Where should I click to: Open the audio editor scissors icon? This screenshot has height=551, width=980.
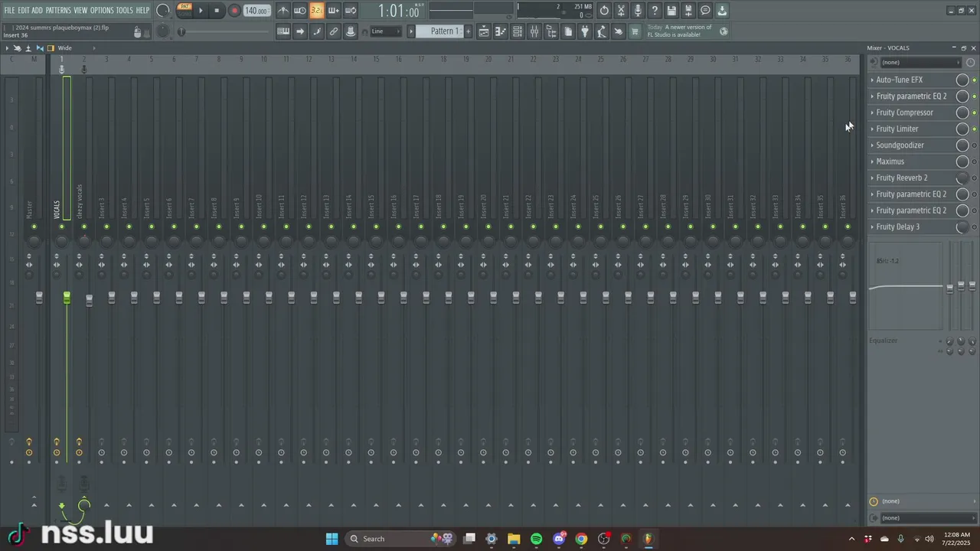(x=621, y=11)
